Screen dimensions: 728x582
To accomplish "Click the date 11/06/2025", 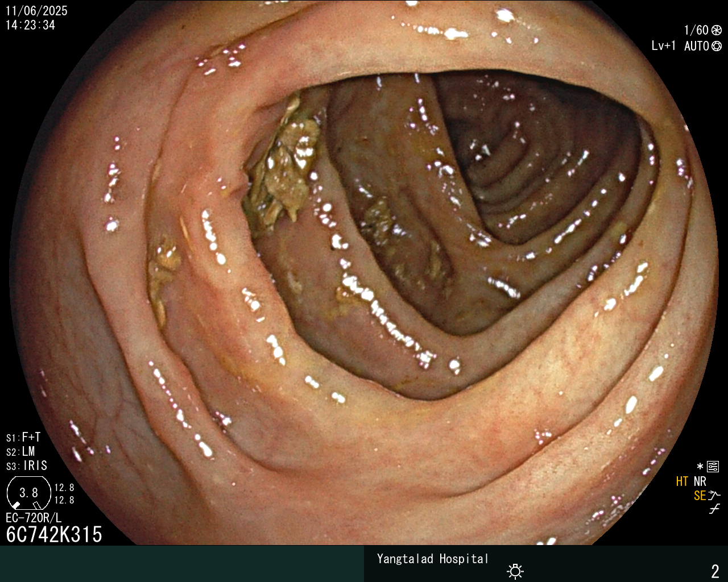I will (36, 11).
